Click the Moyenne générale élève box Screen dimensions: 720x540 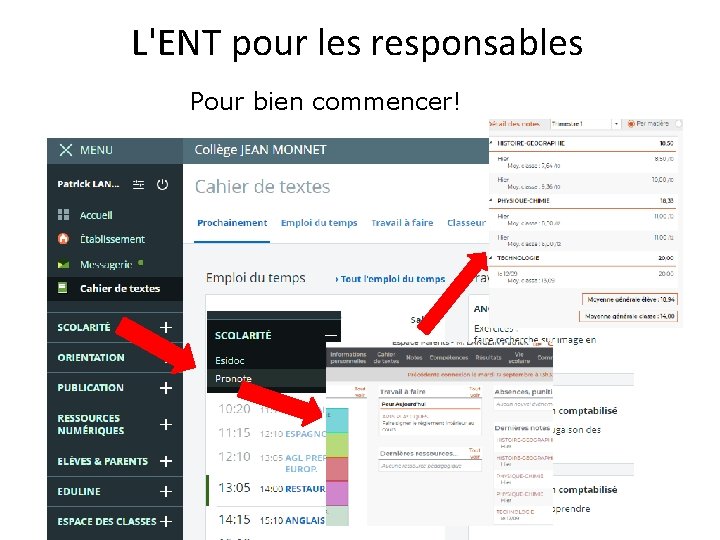(630, 299)
